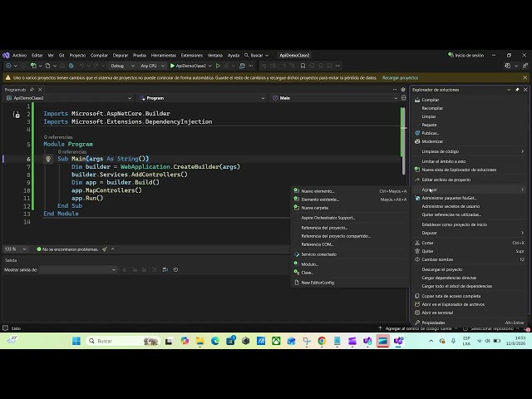Choose Nueva carpeta in the submenu
Image resolution: width=532 pixels, height=399 pixels.
[x=350, y=208]
